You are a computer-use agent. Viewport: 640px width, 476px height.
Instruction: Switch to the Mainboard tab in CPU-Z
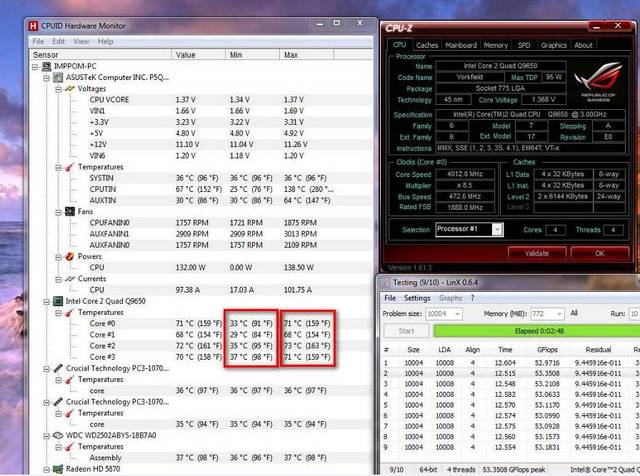[x=461, y=45]
